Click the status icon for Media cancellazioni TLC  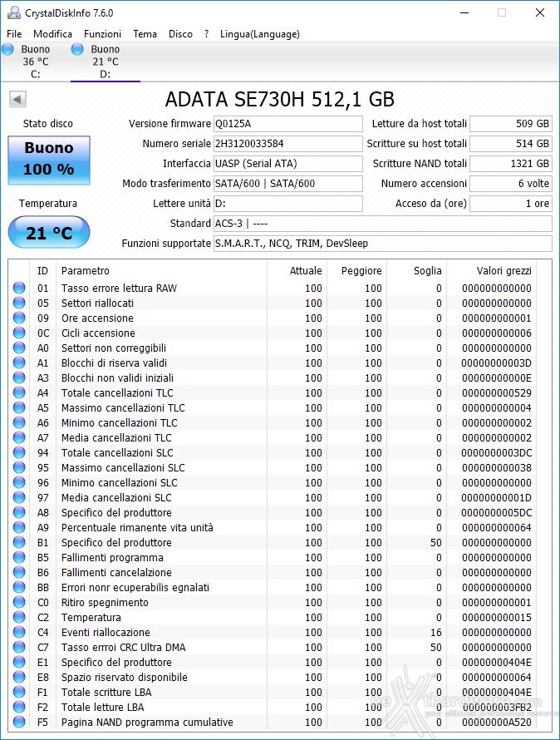click(19, 437)
